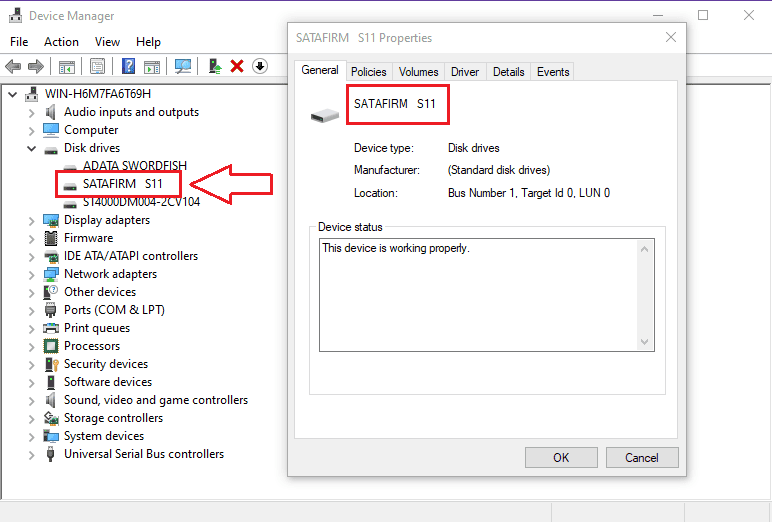Click the IDE ATA/ATAPI controllers icon
Viewport: 772px width, 522px height.
click(51, 256)
